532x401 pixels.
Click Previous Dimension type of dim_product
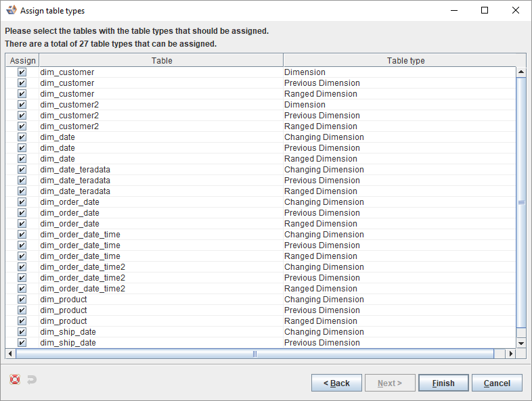[400, 310]
